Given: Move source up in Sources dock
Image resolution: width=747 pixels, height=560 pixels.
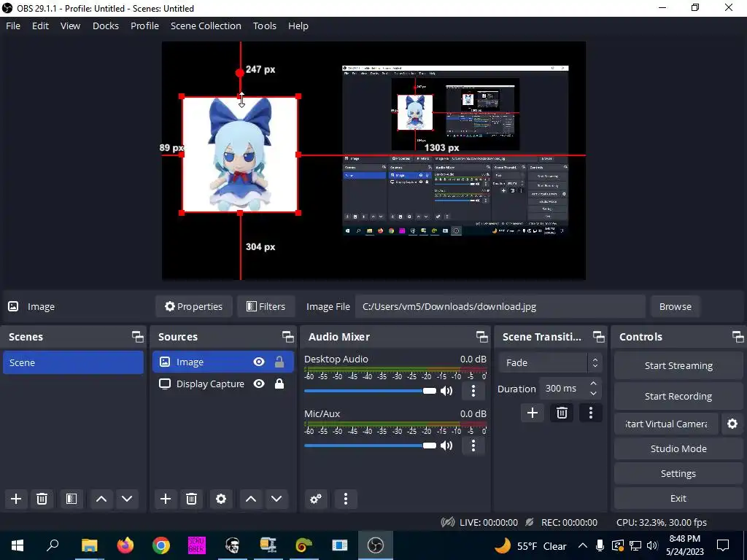Looking at the screenshot, I should [x=251, y=499].
